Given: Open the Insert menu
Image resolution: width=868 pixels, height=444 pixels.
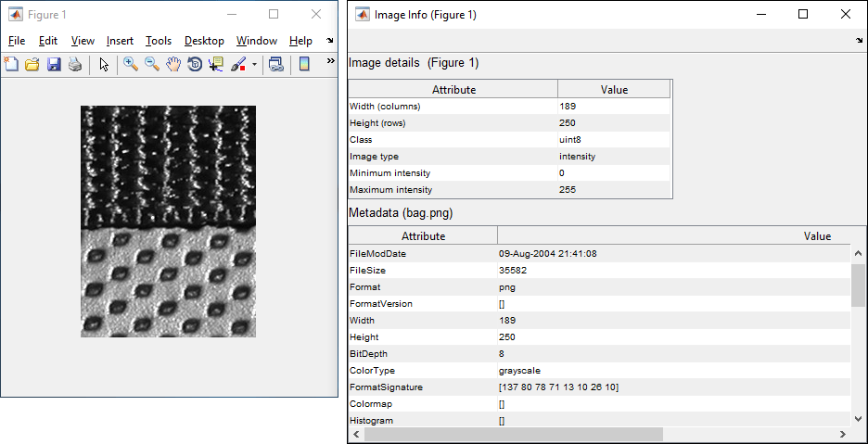Looking at the screenshot, I should coord(120,41).
